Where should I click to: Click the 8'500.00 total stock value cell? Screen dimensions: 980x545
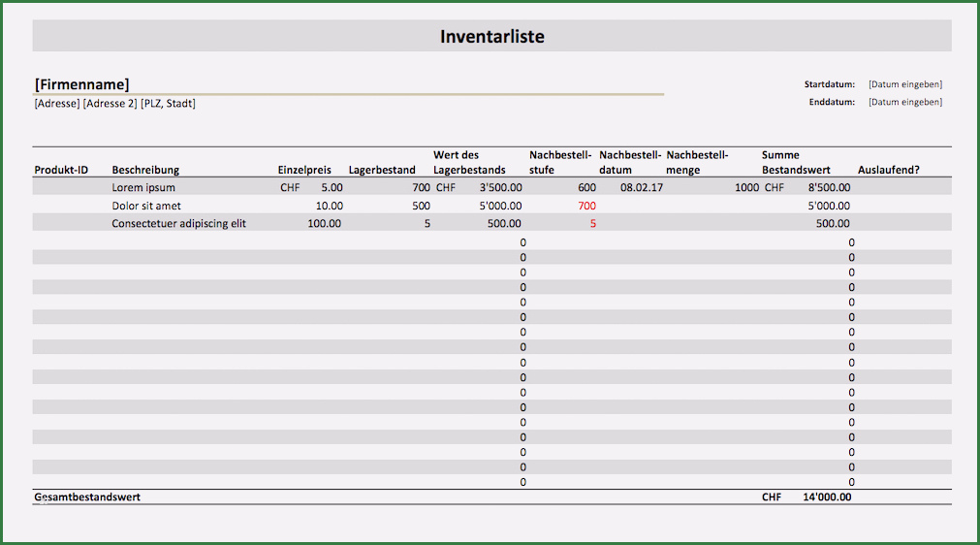[x=828, y=187]
